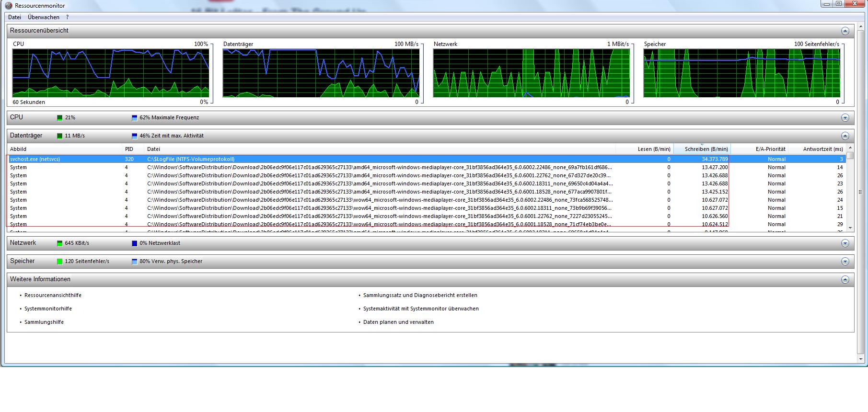Collapse the Weitere Informationen section
This screenshot has height=412, width=868.
pyautogui.click(x=845, y=280)
